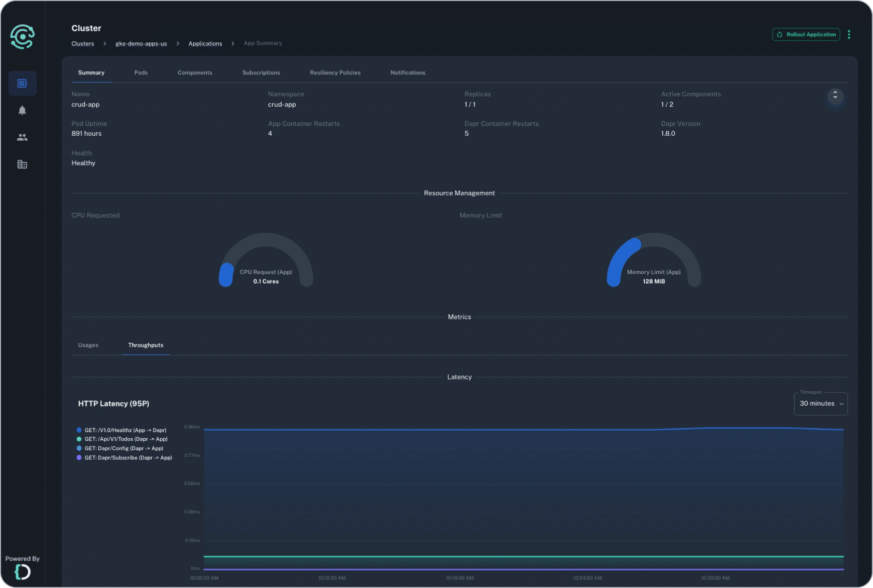The image size is (873, 588).
Task: Open notifications bell in sidebar
Action: pos(22,110)
